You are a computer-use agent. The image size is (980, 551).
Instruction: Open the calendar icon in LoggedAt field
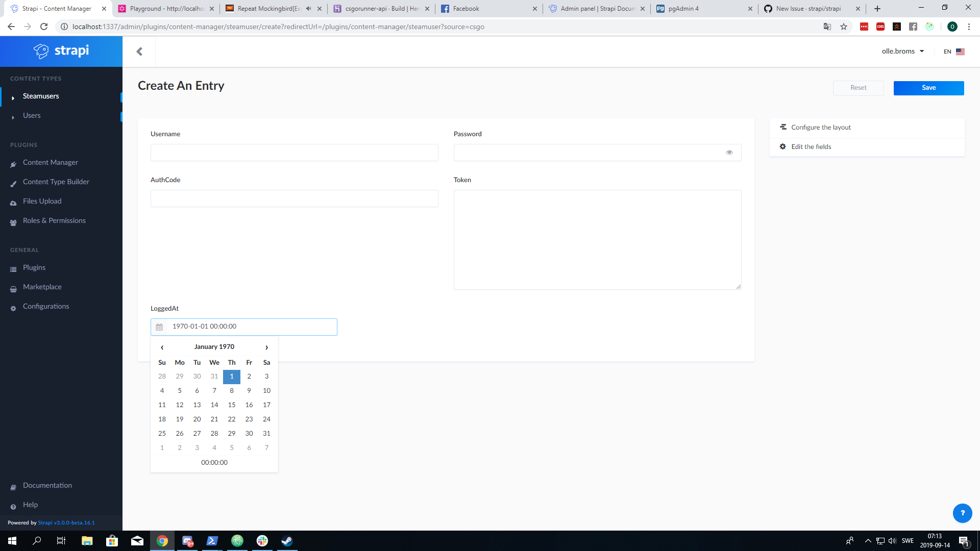tap(159, 327)
